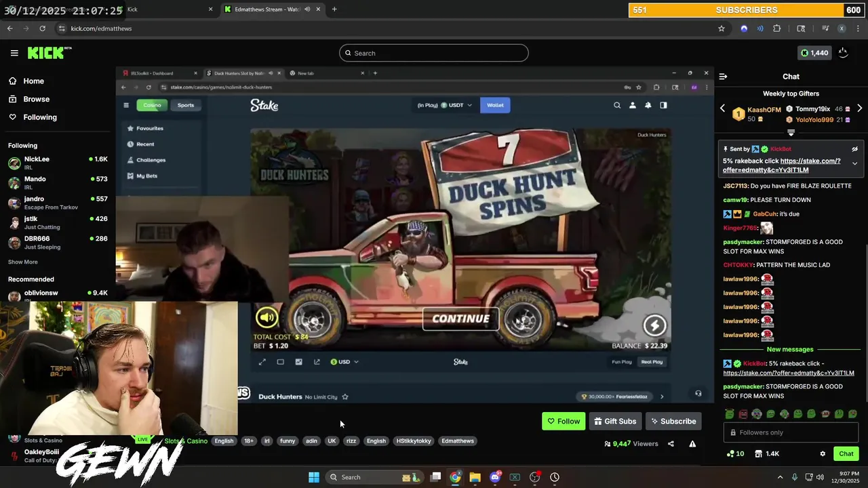Expand the gifters leaderboard handle
Viewport: 868px width, 488px height.
pyautogui.click(x=791, y=133)
